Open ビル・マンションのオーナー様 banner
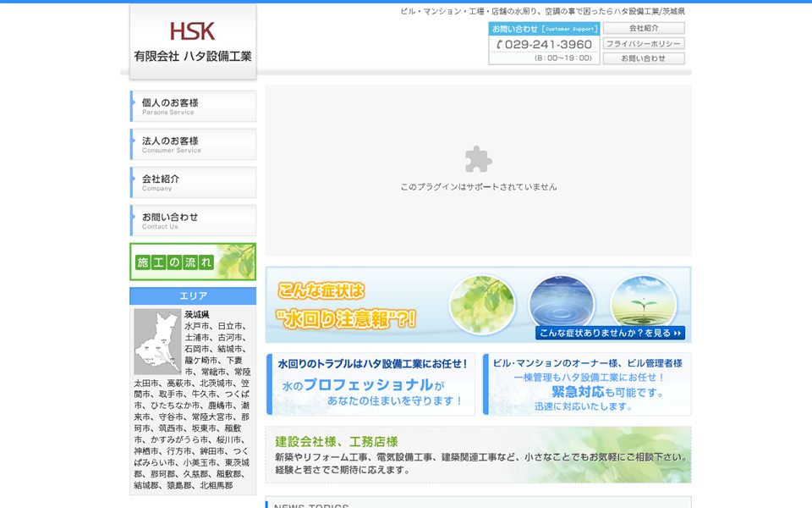 587,384
